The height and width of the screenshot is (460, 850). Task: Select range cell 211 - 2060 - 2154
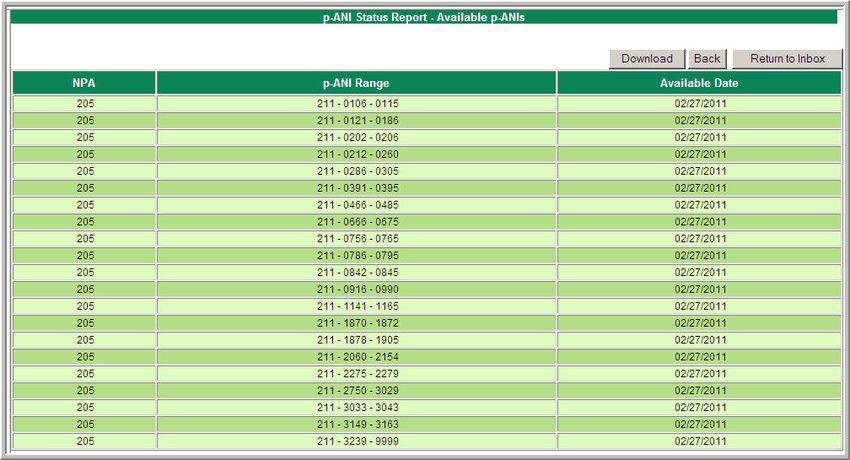click(357, 357)
